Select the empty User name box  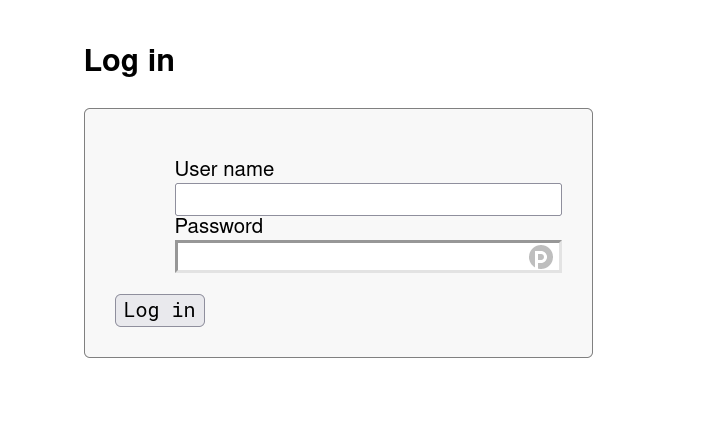[x=368, y=199]
